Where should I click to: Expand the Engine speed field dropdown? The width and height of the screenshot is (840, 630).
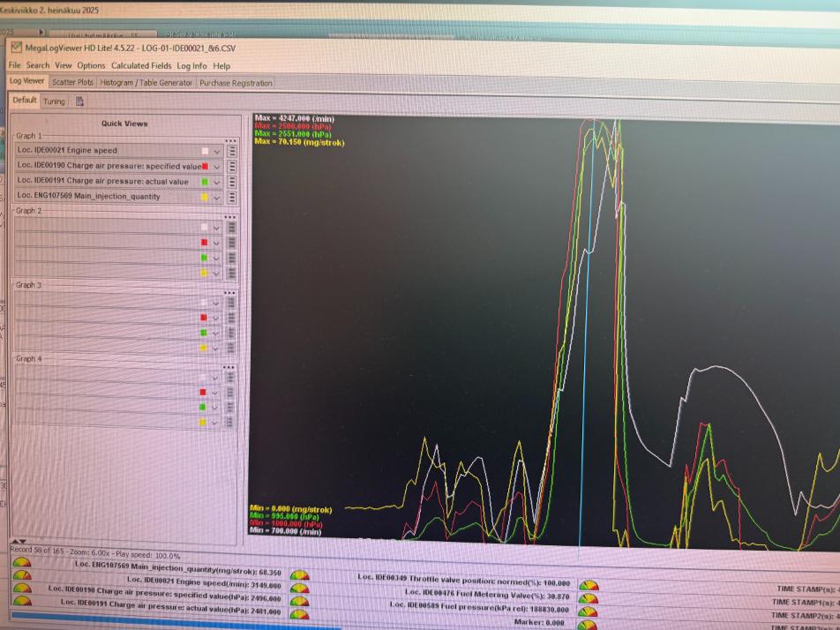coord(217,151)
